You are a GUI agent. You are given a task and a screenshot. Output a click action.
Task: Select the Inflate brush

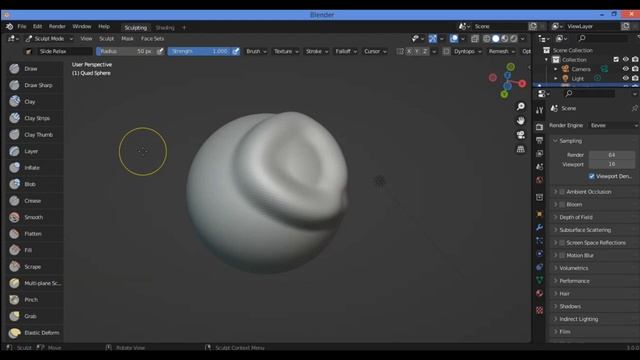click(x=34, y=168)
